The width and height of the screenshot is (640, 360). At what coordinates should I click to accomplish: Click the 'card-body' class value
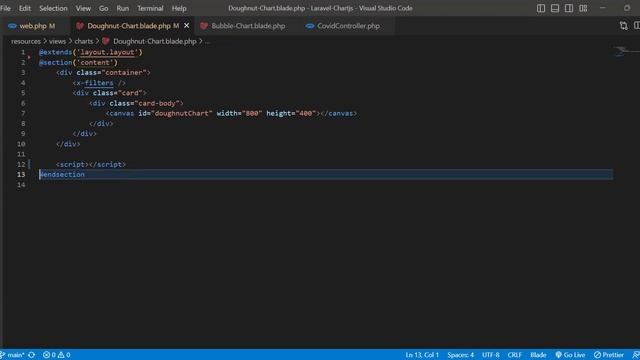coord(157,103)
